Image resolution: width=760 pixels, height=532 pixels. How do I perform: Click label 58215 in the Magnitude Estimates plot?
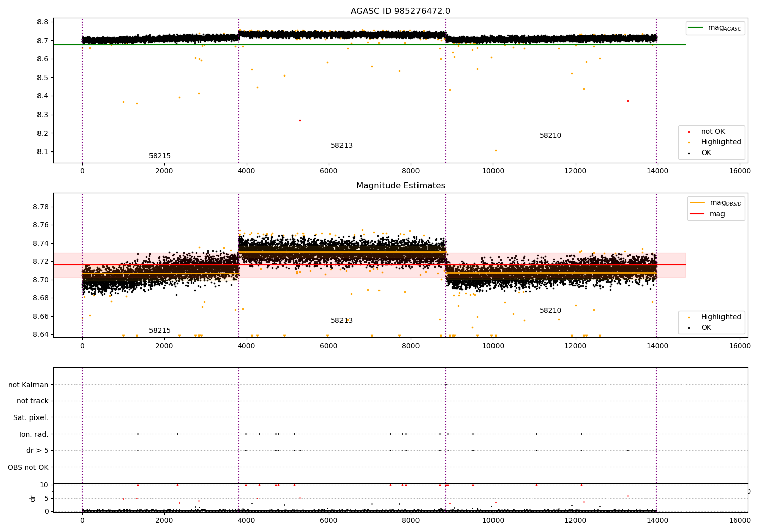click(x=160, y=331)
